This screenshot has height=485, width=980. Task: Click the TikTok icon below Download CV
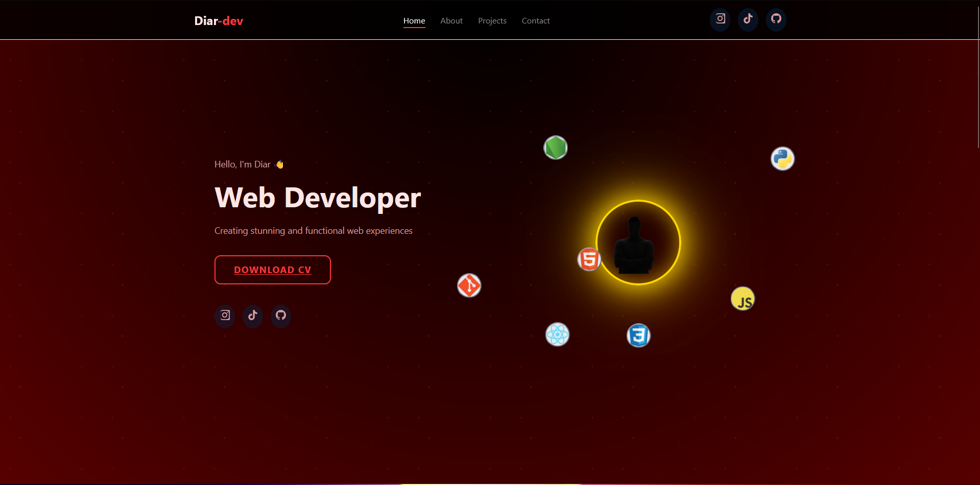(253, 316)
